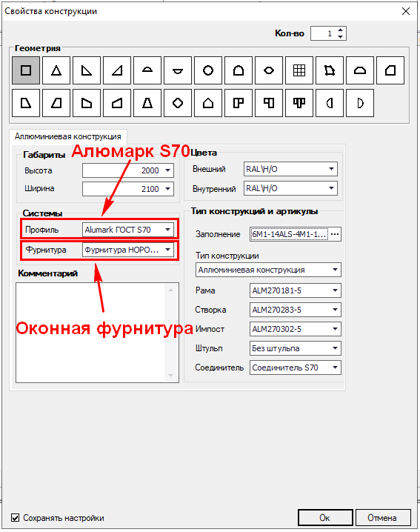Select trapezoid with slanted left, vertical right side

coord(56,103)
